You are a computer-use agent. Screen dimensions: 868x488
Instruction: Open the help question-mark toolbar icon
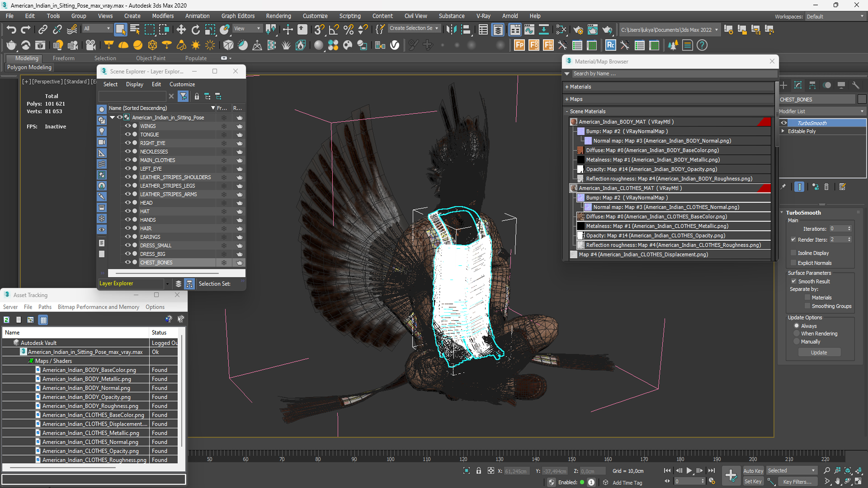[x=702, y=45]
